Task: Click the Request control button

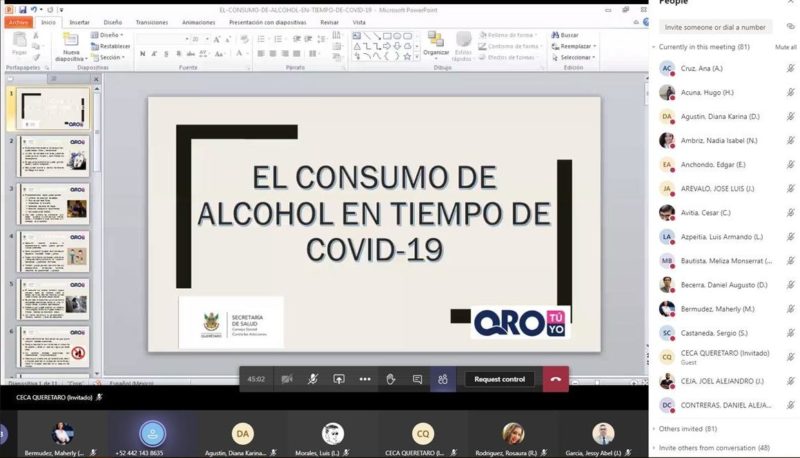Action: [499, 380]
